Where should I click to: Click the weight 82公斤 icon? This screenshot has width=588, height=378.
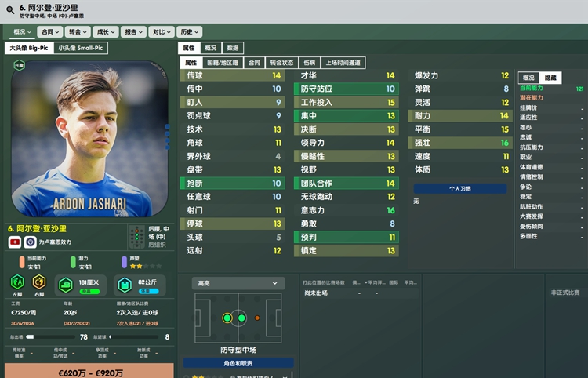[x=125, y=285]
